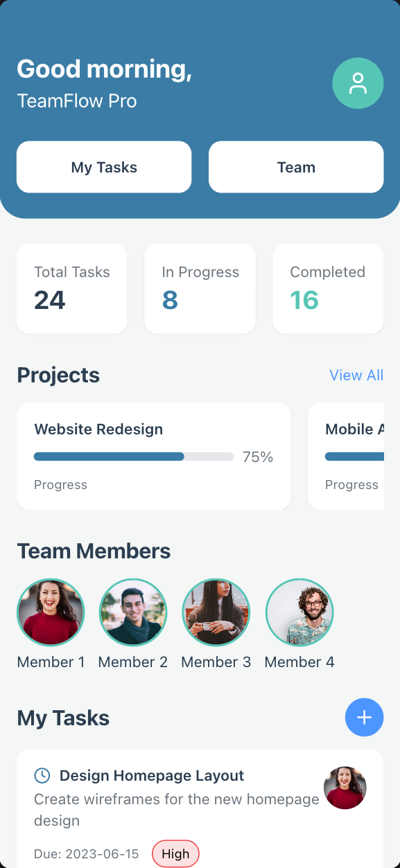Open the Design Homepage Layout task title

click(x=152, y=775)
